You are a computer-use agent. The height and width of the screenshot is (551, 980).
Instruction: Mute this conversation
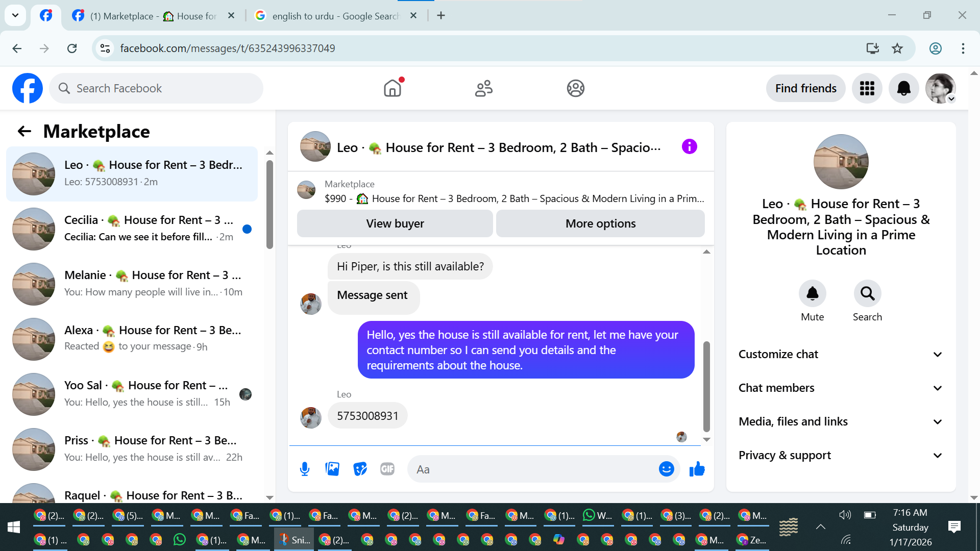pos(812,294)
